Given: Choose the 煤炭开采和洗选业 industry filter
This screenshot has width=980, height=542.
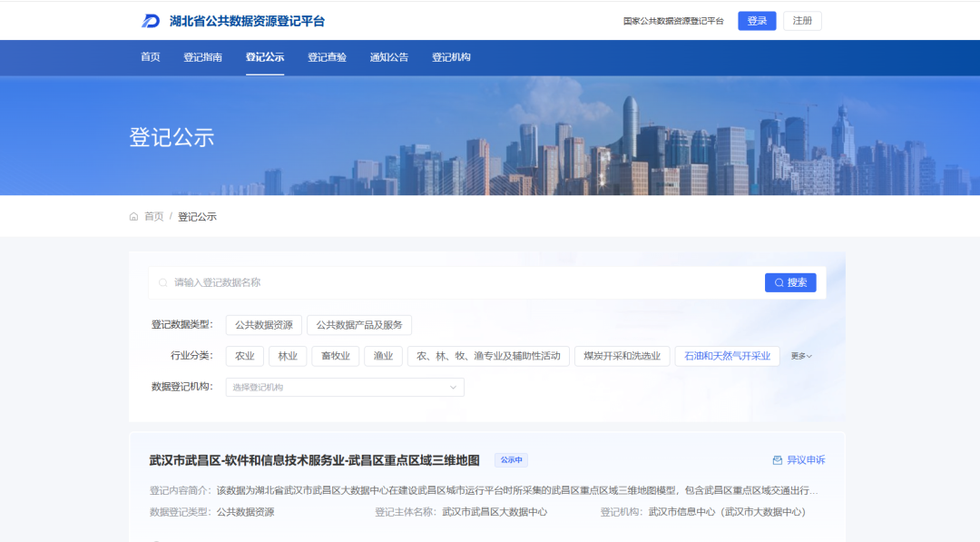Looking at the screenshot, I should coord(622,356).
